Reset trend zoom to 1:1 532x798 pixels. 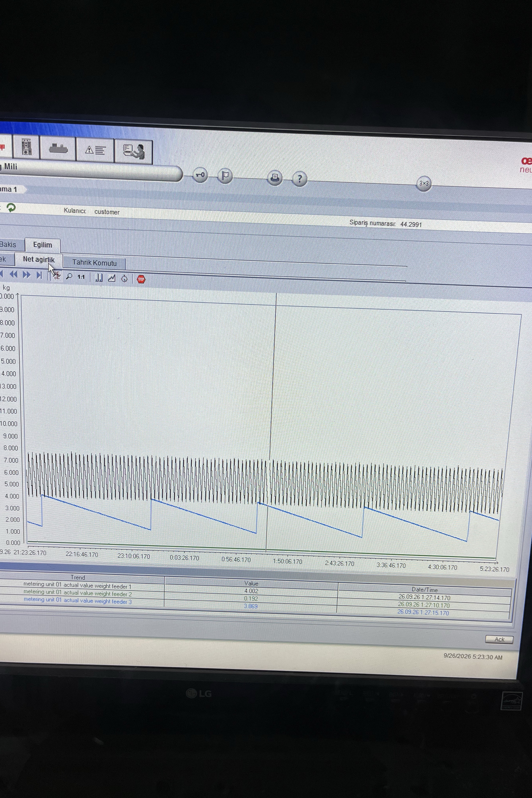81,277
